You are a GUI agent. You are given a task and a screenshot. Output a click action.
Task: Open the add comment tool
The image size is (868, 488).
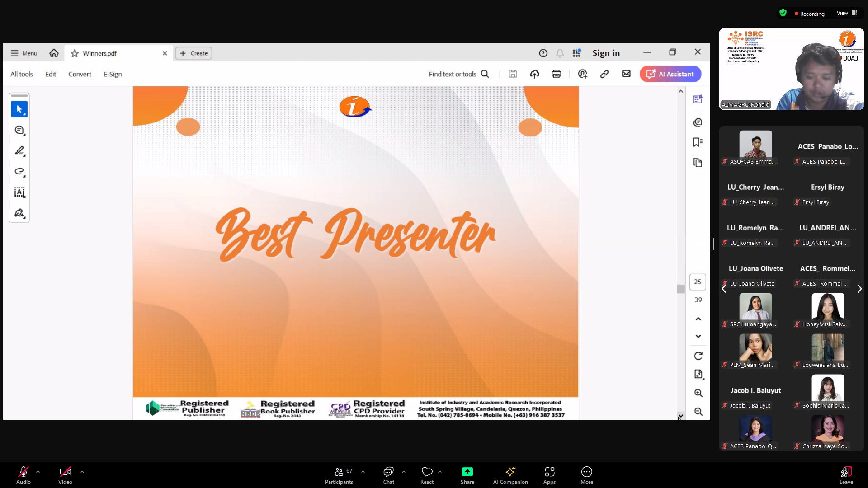click(x=19, y=130)
